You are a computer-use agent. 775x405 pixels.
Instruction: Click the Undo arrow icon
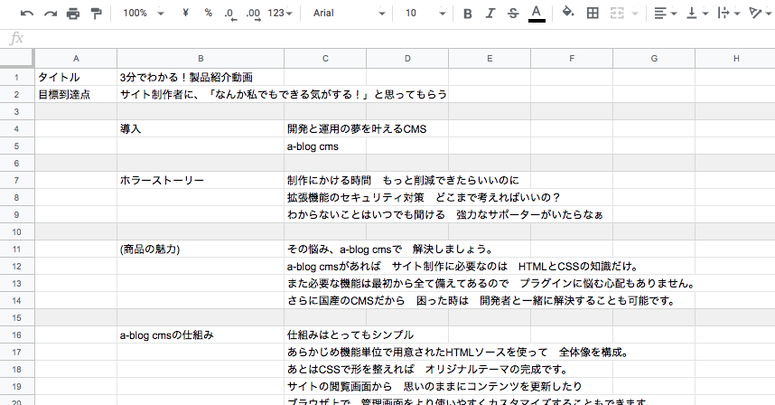coord(26,14)
